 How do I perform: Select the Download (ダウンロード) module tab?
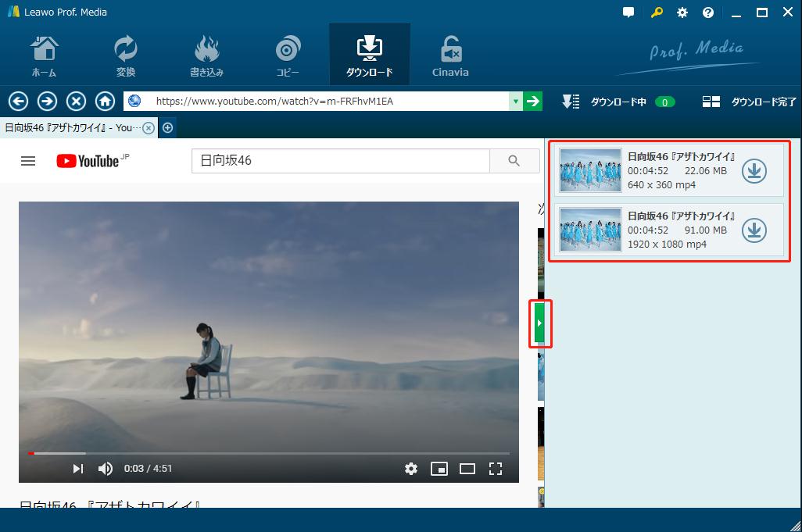coord(369,54)
